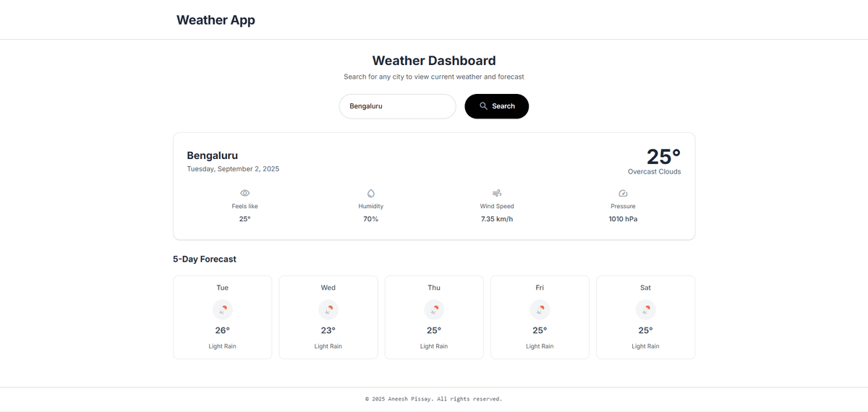Click the Pressure gauge icon
This screenshot has height=412, width=868.
coord(623,193)
